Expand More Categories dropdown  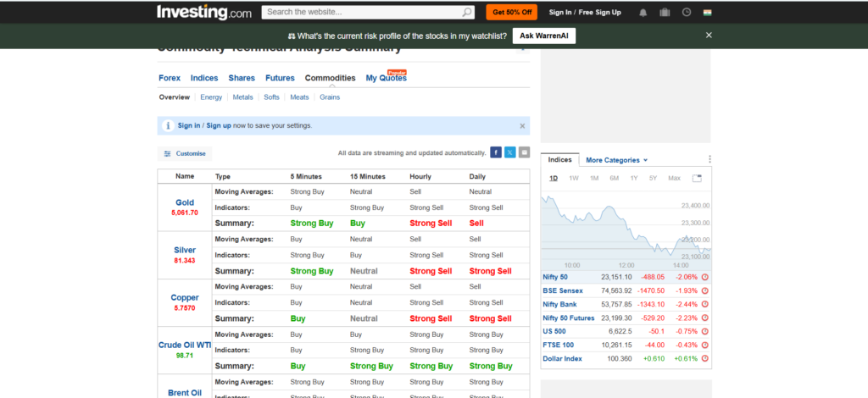pyautogui.click(x=617, y=160)
